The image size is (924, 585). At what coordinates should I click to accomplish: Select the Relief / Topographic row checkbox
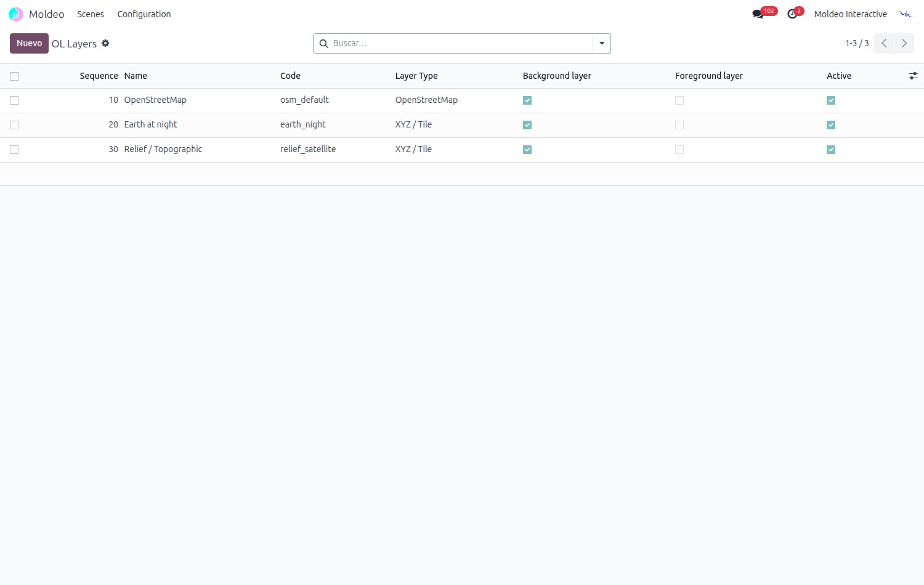[14, 150]
